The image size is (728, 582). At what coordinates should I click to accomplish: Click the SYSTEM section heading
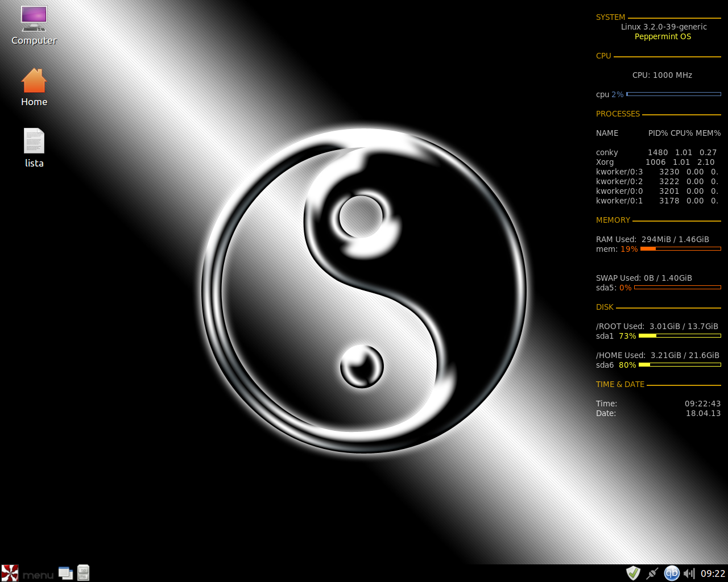pyautogui.click(x=610, y=17)
